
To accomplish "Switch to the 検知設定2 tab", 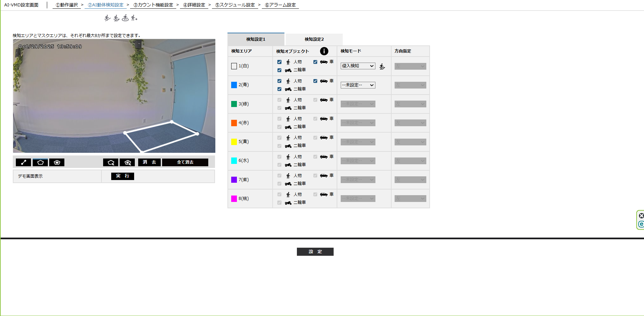I will (314, 39).
